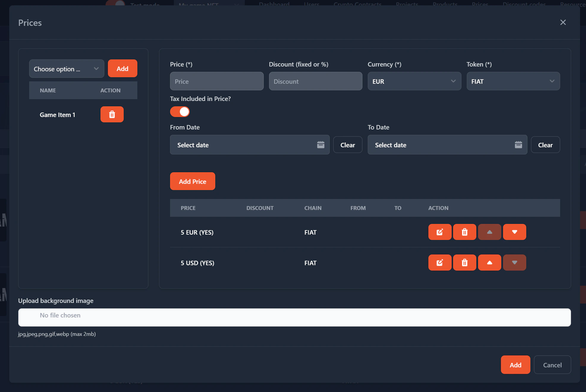This screenshot has height=392, width=586.
Task: Delete the 5 USD (YES) price row
Action: [x=464, y=263]
